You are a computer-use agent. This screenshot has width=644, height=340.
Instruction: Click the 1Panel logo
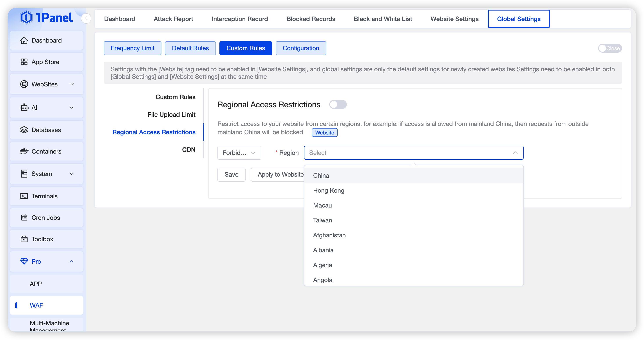click(x=47, y=18)
